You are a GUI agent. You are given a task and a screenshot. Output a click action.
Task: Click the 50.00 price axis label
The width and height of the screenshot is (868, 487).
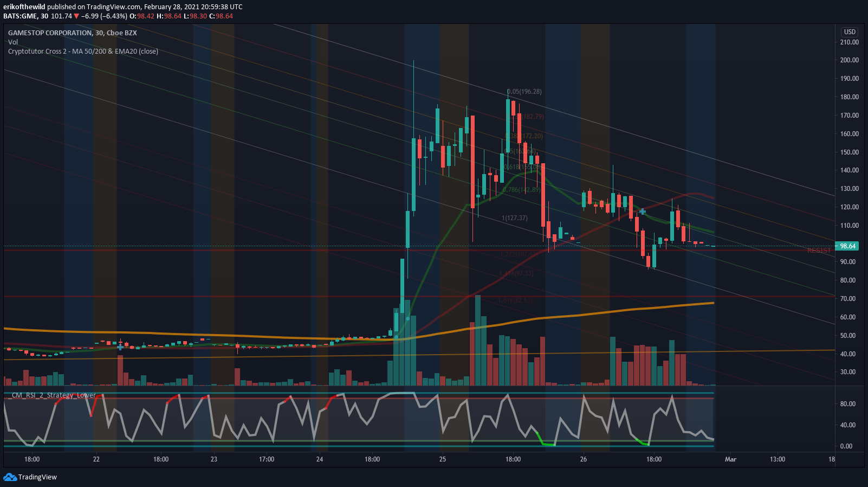tap(848, 336)
